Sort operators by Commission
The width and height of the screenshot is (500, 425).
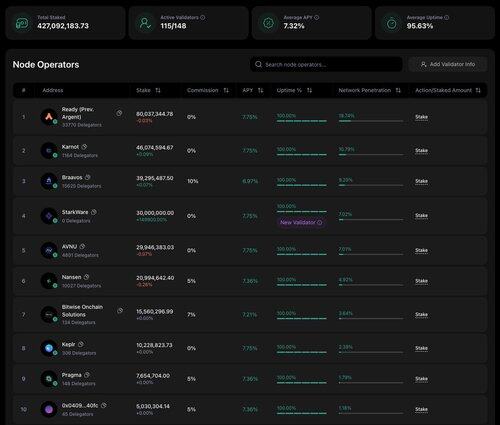pos(226,90)
